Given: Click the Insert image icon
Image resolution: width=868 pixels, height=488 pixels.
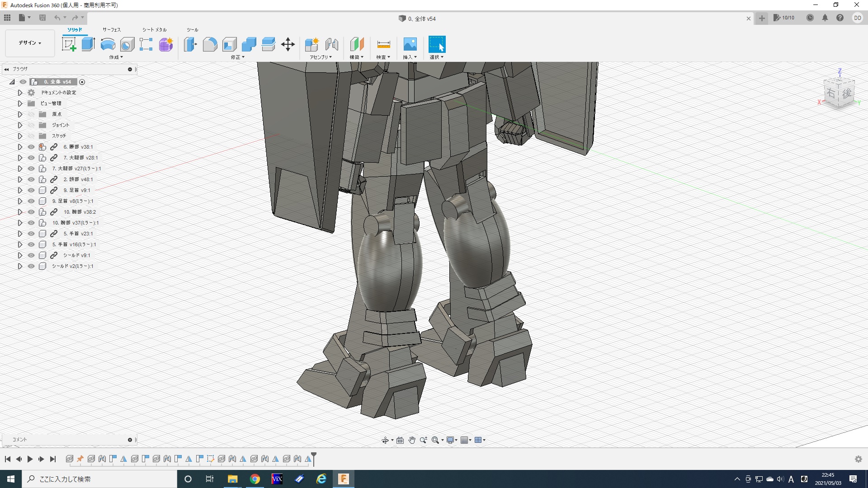Looking at the screenshot, I should point(410,44).
